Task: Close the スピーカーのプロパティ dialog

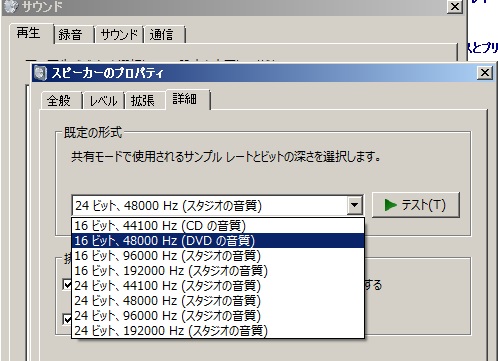Action: pos(485,72)
